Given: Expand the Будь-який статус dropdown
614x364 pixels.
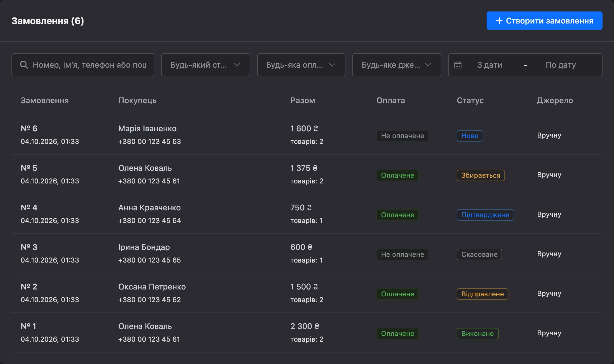Looking at the screenshot, I should click(x=205, y=65).
